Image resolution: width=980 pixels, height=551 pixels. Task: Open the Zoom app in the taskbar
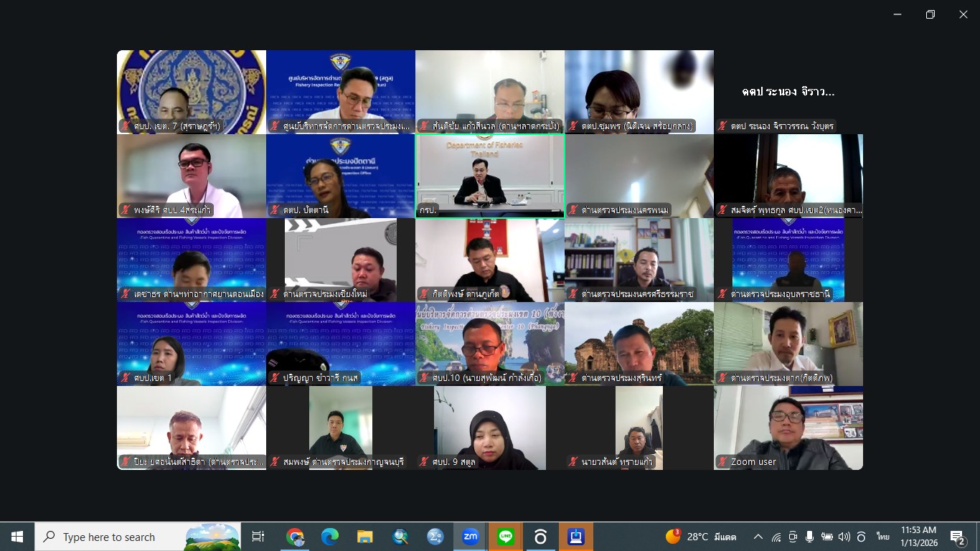click(x=471, y=537)
